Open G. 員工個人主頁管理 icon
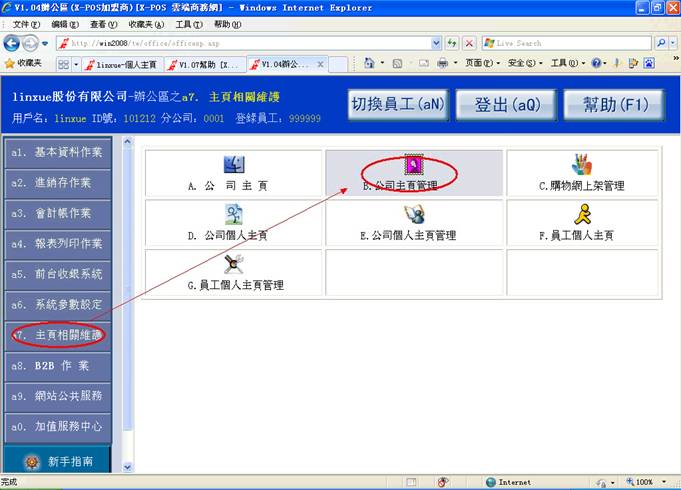Viewport: 681px width, 490px height. coord(234,272)
